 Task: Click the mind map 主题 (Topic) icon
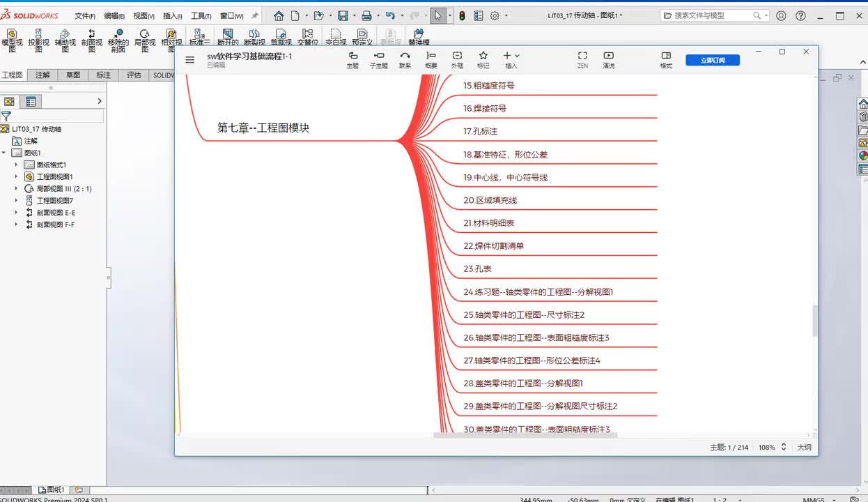coord(352,60)
